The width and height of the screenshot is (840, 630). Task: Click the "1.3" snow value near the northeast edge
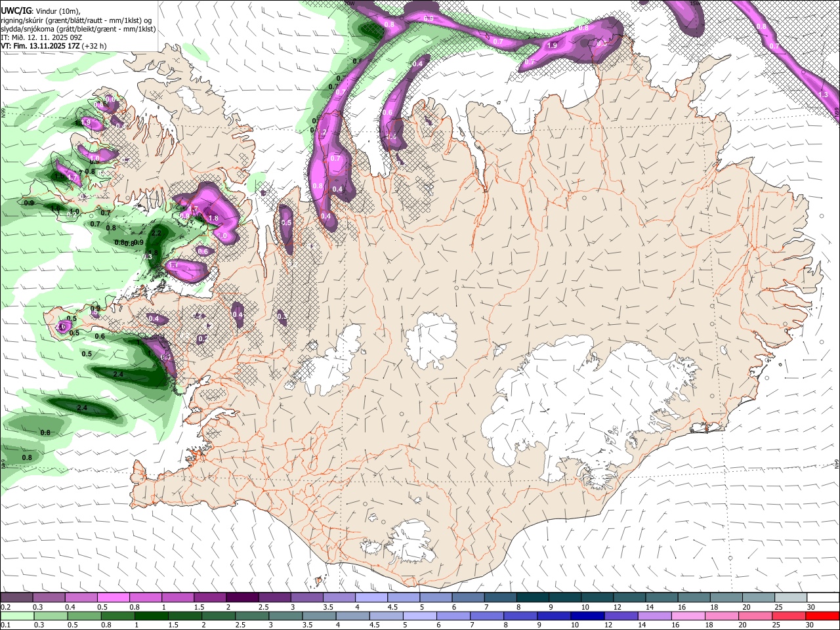coord(823,95)
